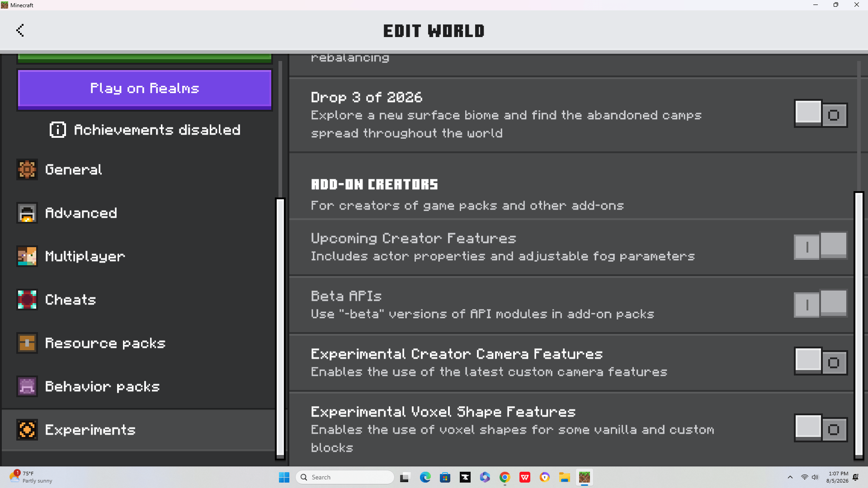The width and height of the screenshot is (868, 488).
Task: Click the left sidebar scrollbar
Action: 280,329
